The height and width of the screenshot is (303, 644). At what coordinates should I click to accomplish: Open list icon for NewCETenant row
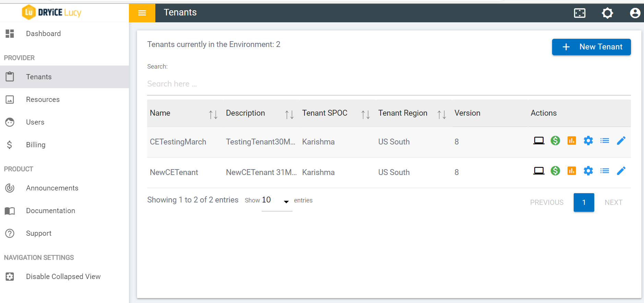(x=605, y=171)
